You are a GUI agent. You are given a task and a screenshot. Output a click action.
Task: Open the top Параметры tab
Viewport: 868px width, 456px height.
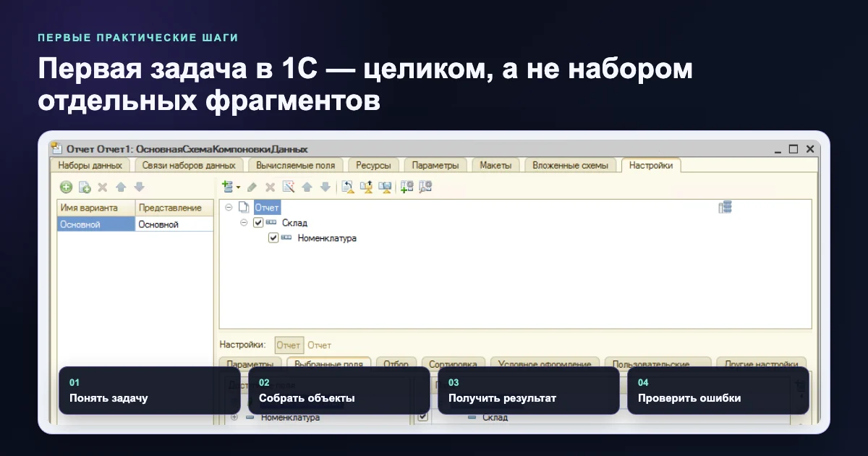point(435,165)
